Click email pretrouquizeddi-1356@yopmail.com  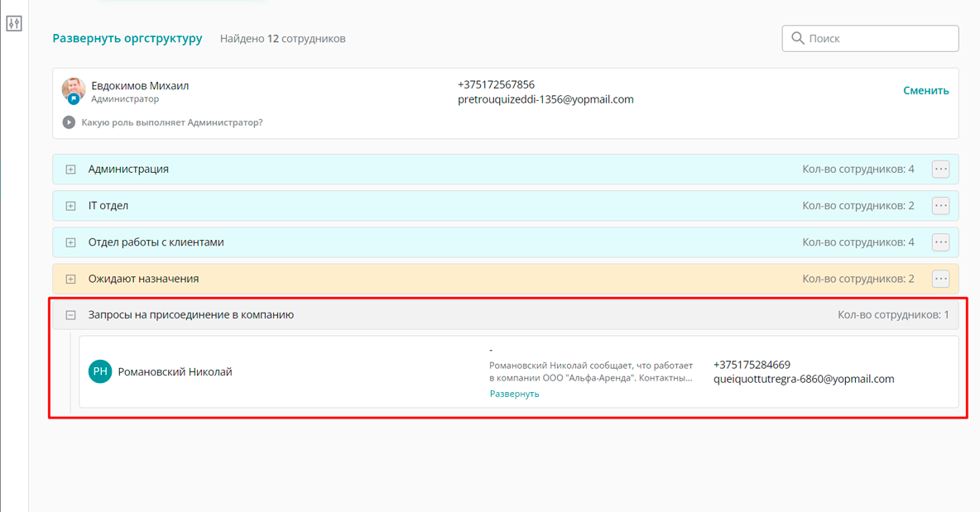[545, 99]
